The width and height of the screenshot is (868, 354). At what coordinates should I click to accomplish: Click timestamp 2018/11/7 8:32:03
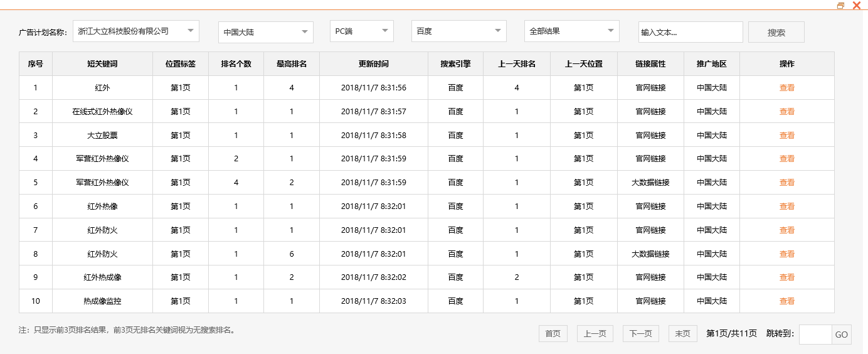tap(374, 301)
